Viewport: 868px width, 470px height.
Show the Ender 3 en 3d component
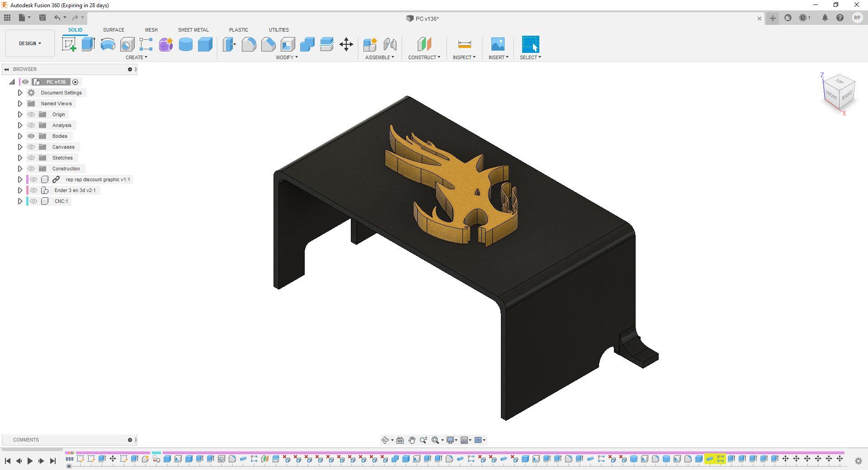[33, 190]
